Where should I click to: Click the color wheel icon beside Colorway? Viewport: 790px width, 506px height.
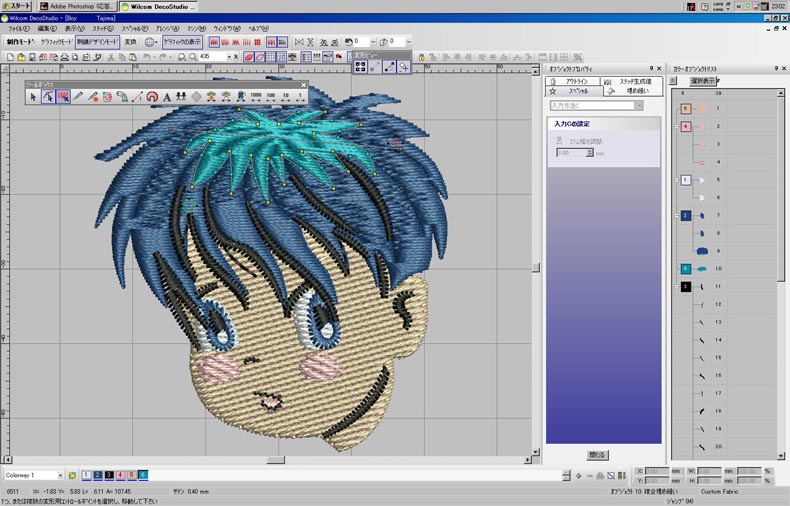pos(73,475)
